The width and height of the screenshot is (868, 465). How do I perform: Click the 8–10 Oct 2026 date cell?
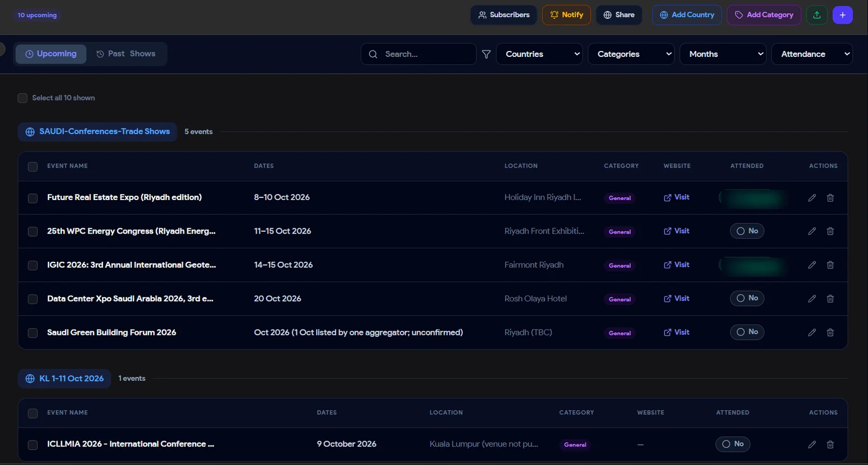coord(282,197)
